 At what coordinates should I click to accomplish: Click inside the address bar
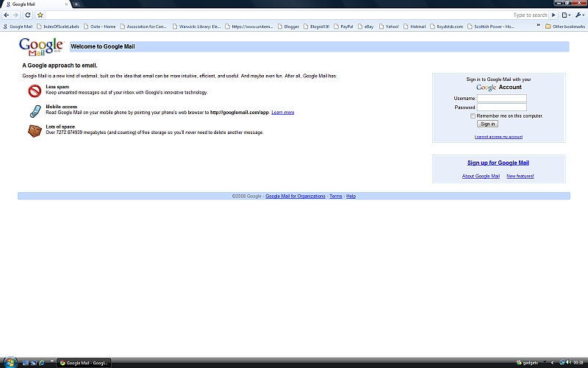click(278, 15)
